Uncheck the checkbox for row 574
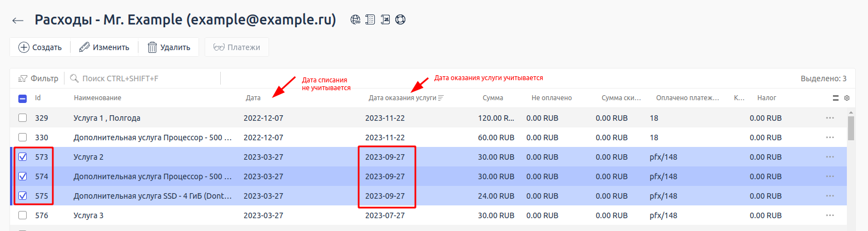Image resolution: width=868 pixels, height=231 pixels. [x=22, y=176]
